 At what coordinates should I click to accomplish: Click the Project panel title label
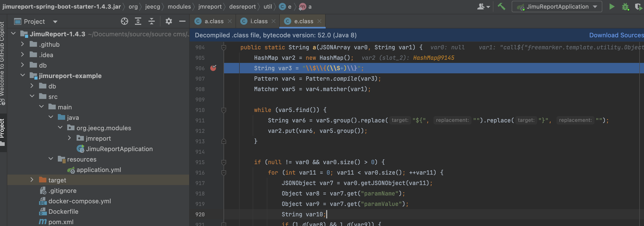click(34, 21)
